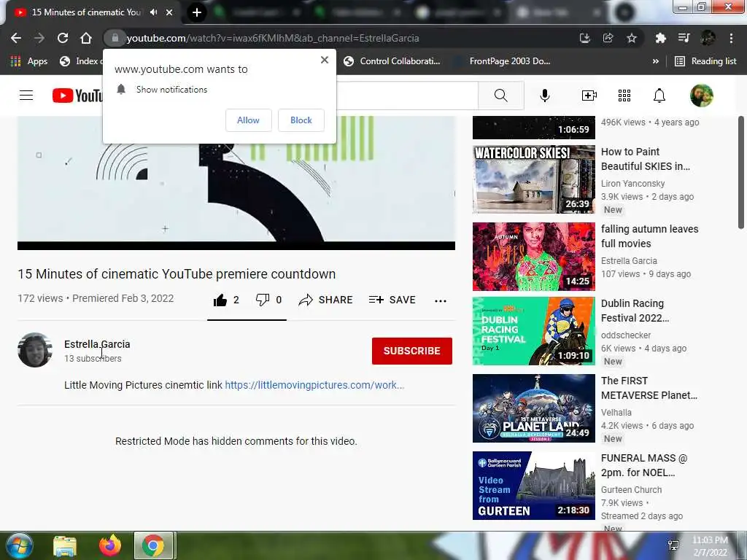Click the address bar URL
The image size is (747, 560).
(x=273, y=38)
